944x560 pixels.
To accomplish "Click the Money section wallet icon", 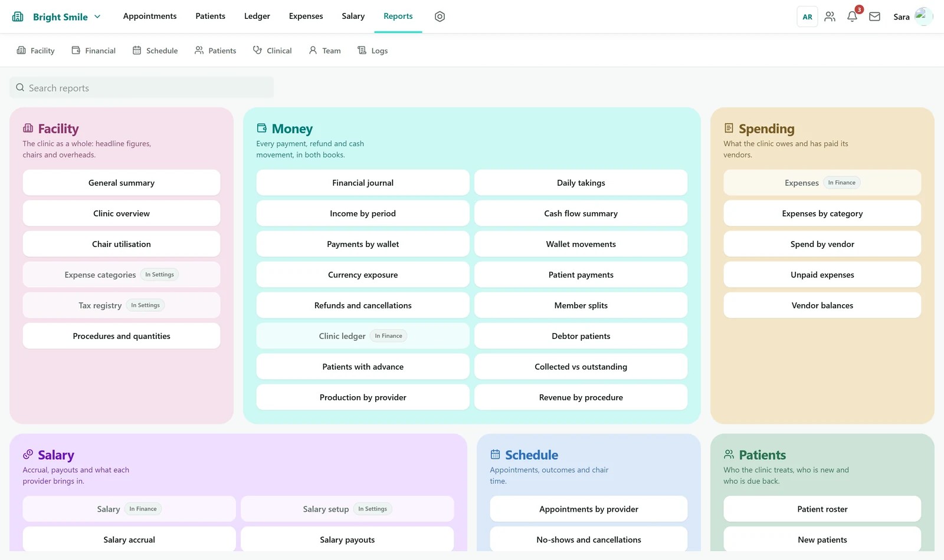I will [x=262, y=128].
